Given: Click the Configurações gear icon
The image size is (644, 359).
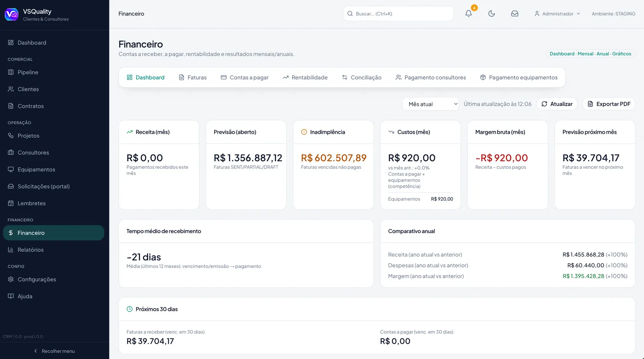Looking at the screenshot, I should [11, 279].
